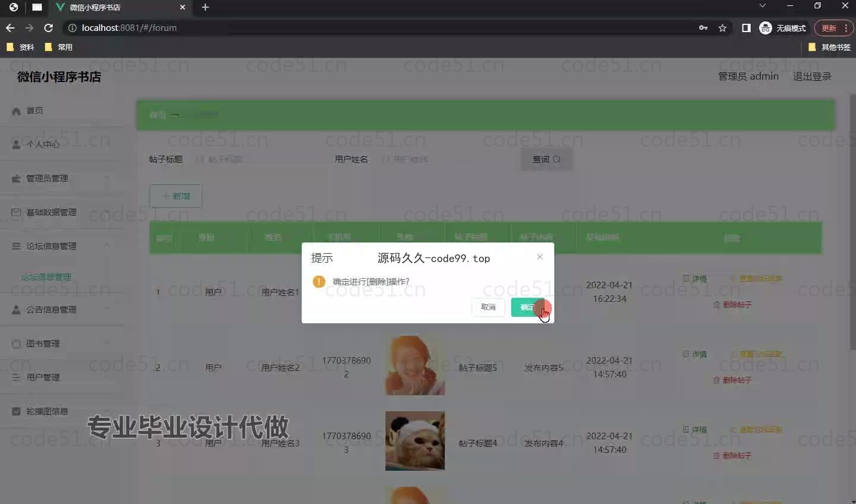Click the 首页 breadcrumb in green bar

coord(158,115)
